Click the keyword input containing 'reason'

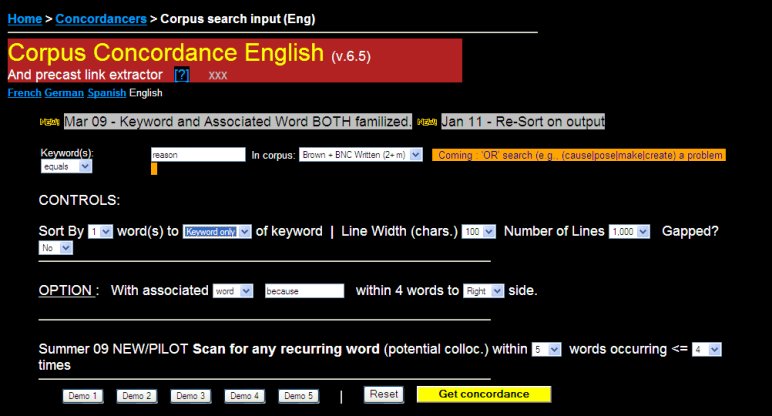pyautogui.click(x=197, y=155)
